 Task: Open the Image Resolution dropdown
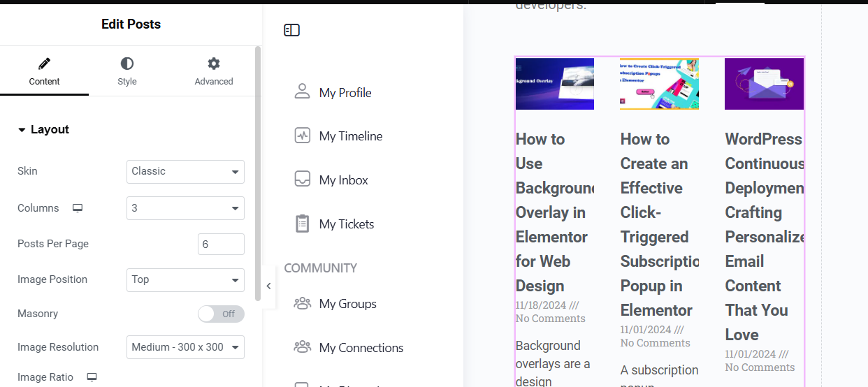coord(185,347)
